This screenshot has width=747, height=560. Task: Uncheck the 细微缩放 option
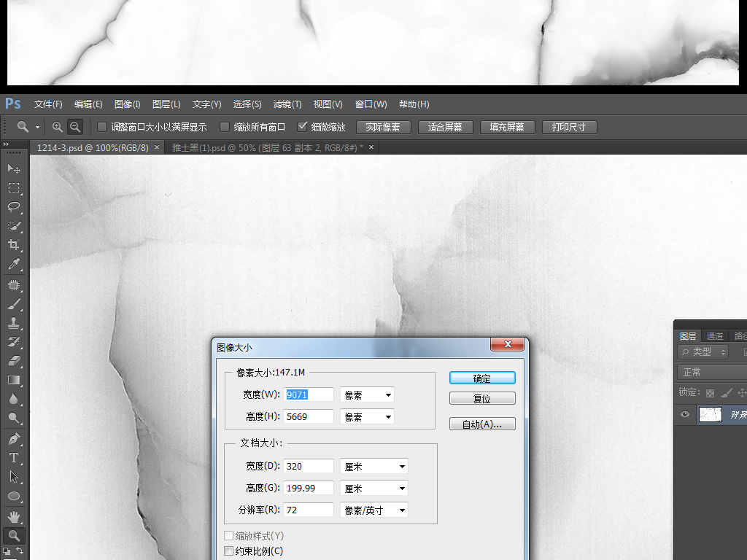[x=303, y=127]
